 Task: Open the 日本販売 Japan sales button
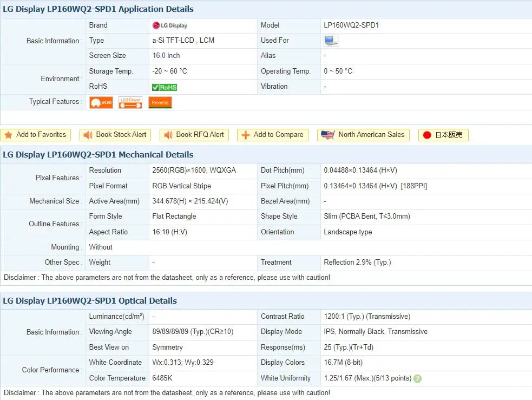click(x=443, y=135)
